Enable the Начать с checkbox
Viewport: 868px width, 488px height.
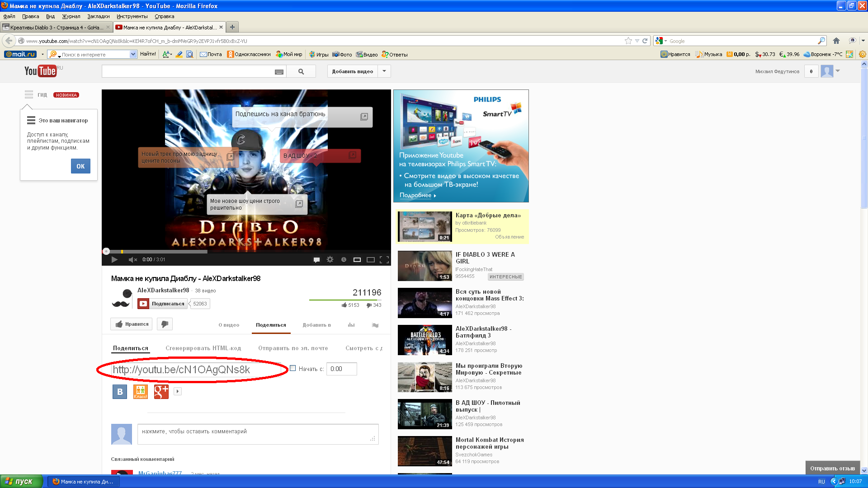pyautogui.click(x=293, y=368)
